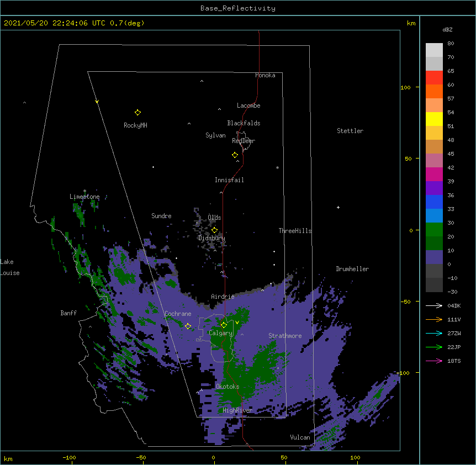Pick the purple 39 dBZ legend swatch

[434, 188]
